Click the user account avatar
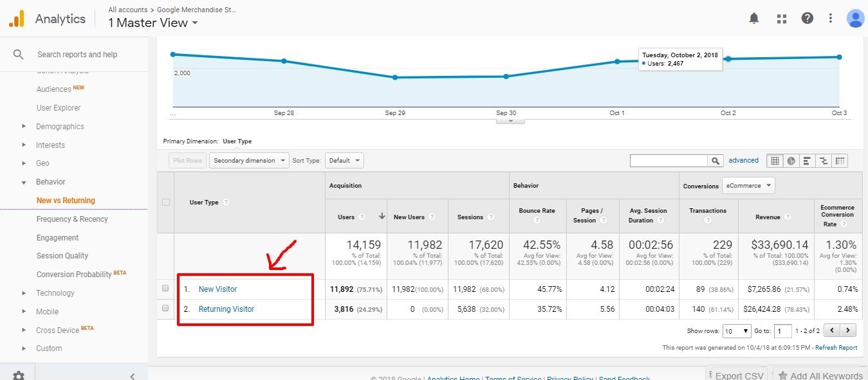Viewport: 868px width, 380px height. [x=855, y=19]
